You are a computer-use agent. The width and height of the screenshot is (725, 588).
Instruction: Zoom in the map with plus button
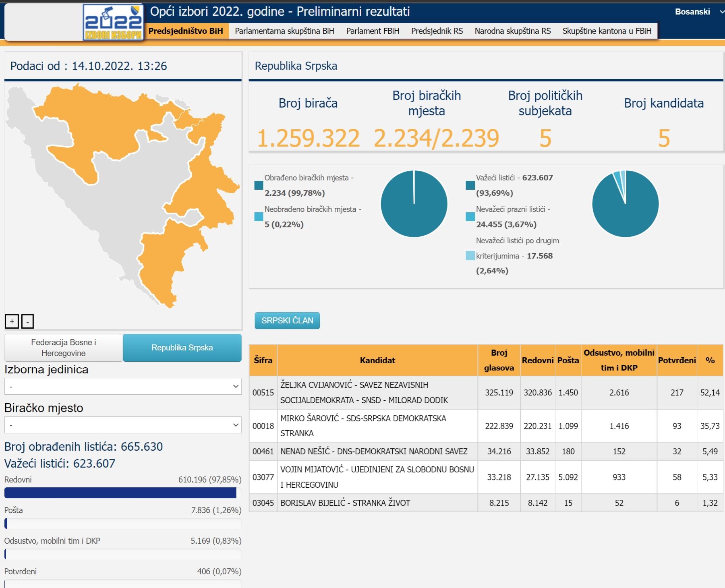(x=12, y=321)
